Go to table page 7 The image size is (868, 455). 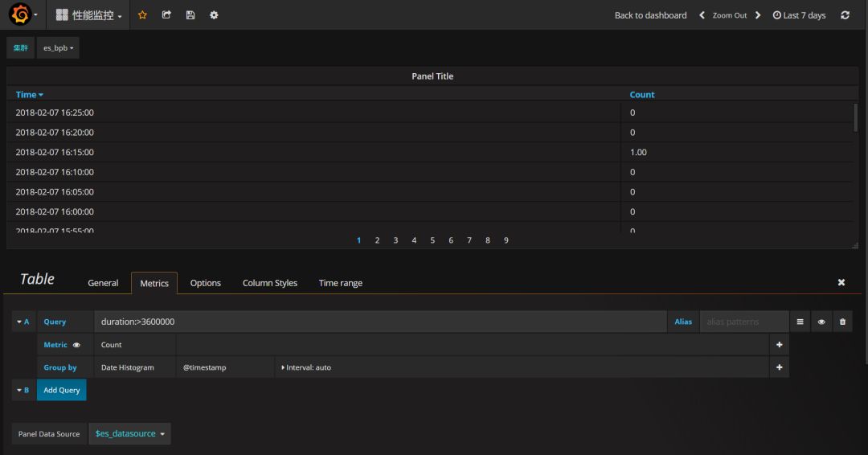click(469, 240)
